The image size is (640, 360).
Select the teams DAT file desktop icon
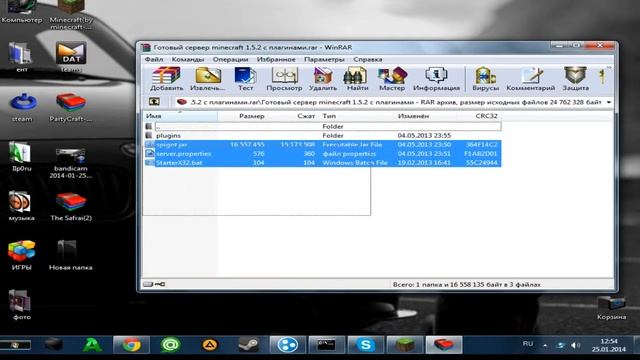click(71, 57)
